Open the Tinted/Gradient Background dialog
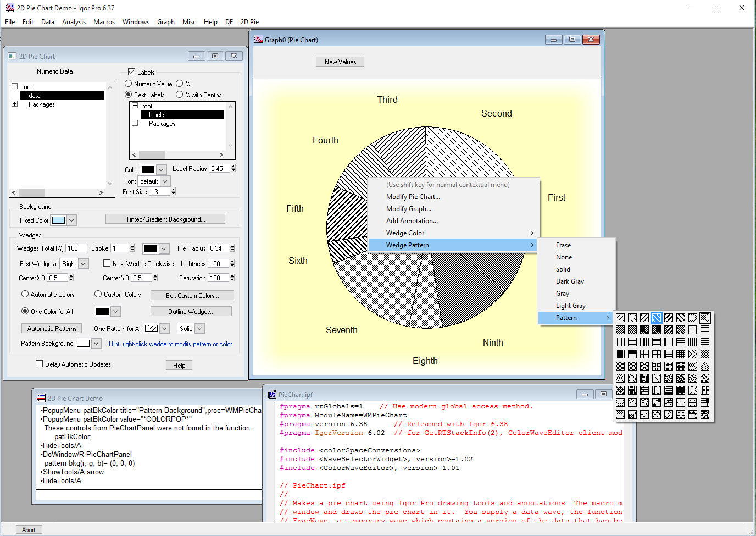The width and height of the screenshot is (756, 536). tap(165, 218)
